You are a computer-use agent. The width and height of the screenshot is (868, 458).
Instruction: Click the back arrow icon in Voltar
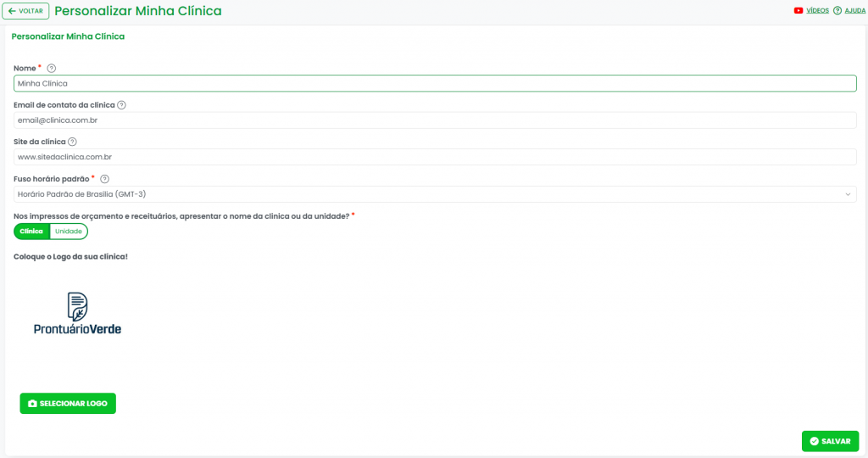[12, 11]
